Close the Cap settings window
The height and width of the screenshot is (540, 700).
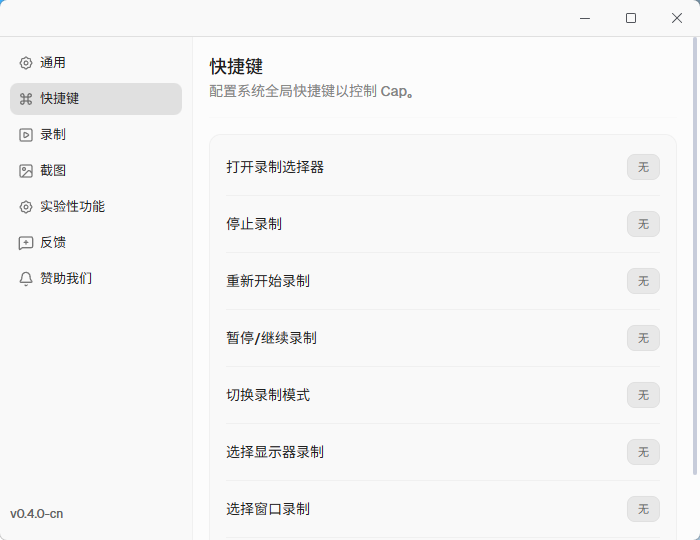[677, 18]
